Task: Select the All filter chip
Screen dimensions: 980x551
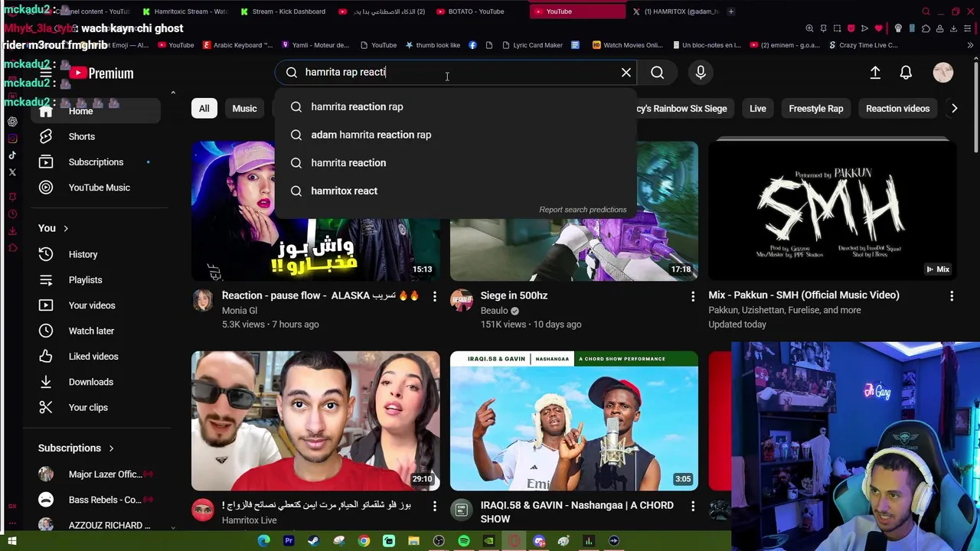Action: (204, 109)
